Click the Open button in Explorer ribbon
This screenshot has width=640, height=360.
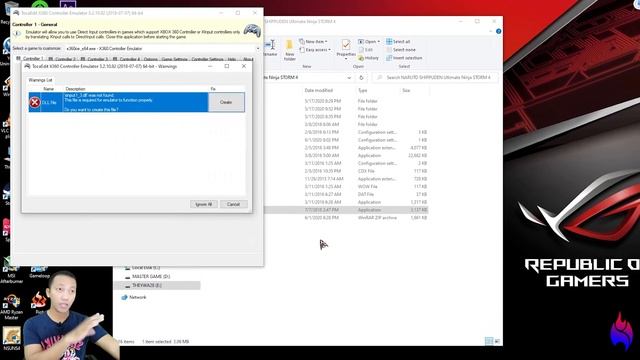point(369,42)
